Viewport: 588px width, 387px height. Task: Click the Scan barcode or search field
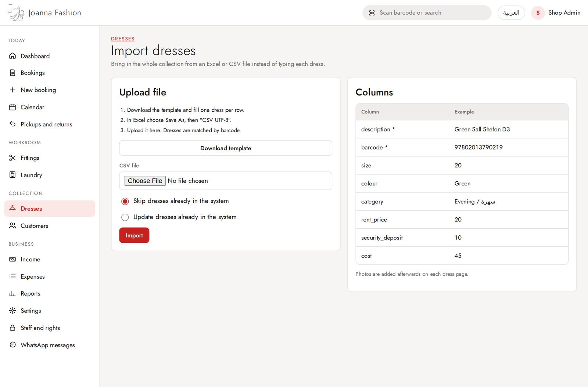[427, 13]
